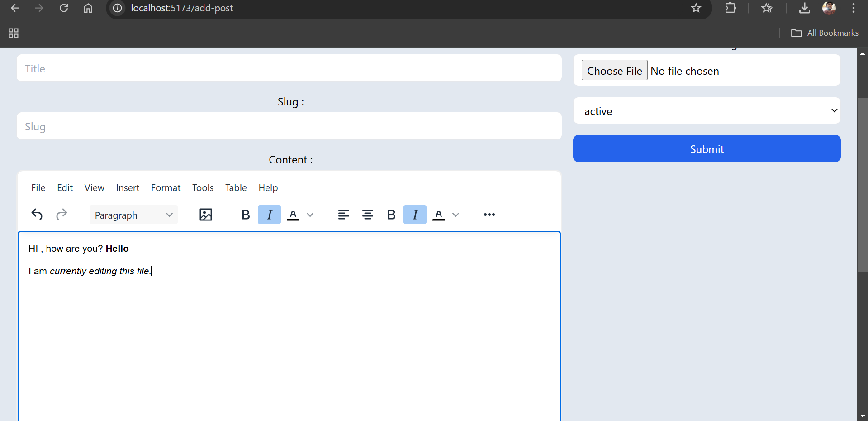Viewport: 868px width, 421px height.
Task: Bookmark this page with the star icon
Action: pyautogui.click(x=696, y=8)
